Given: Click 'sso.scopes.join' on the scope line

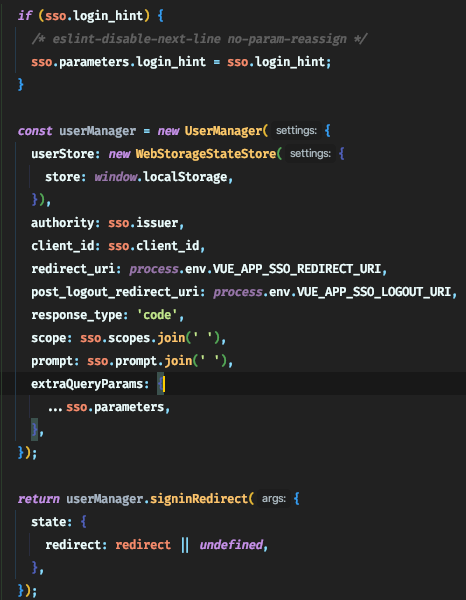Looking at the screenshot, I should [x=133, y=338].
